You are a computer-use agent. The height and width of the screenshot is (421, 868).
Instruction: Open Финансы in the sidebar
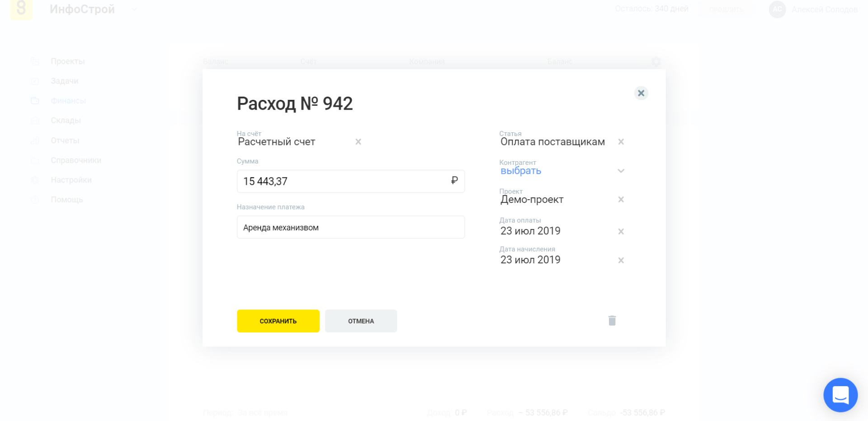68,101
